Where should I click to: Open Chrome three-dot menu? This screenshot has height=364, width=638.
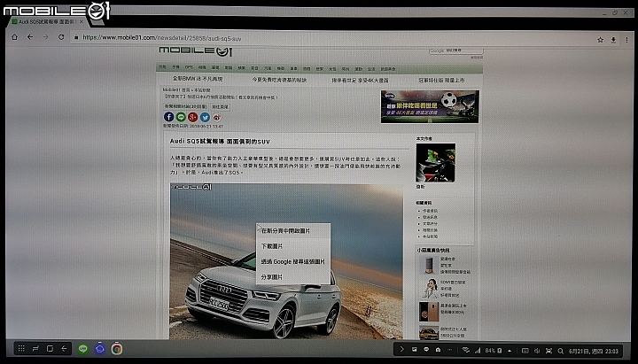626,40
